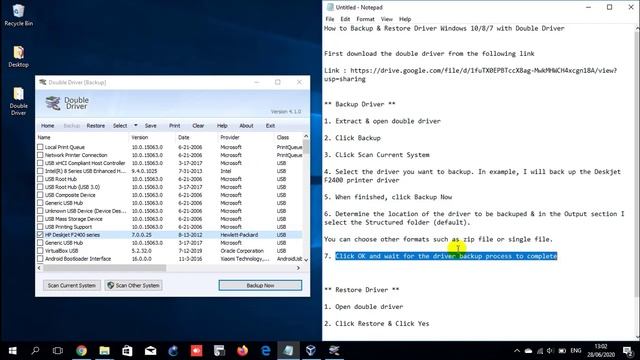Open the notification action center
640x360 pixels.
pyautogui.click(x=628, y=351)
